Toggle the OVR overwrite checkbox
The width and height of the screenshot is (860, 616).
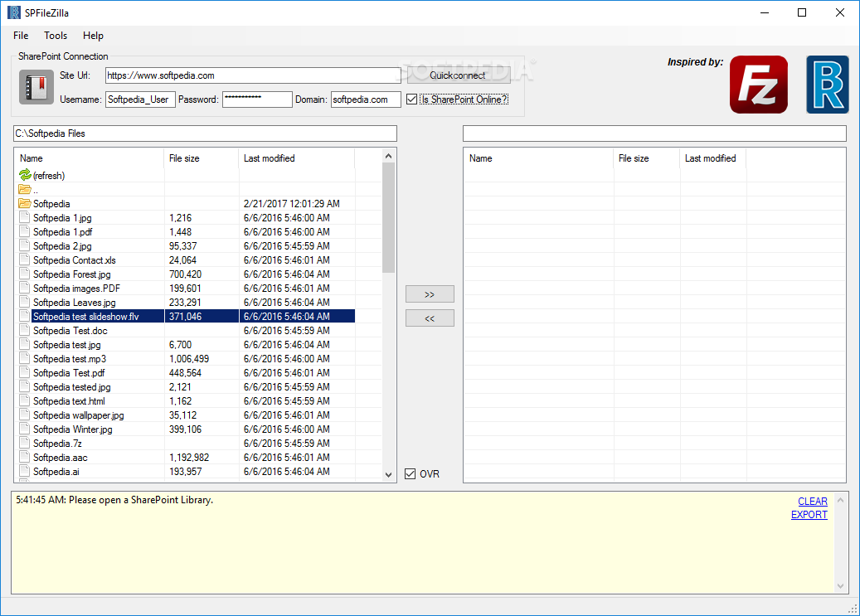pyautogui.click(x=411, y=474)
